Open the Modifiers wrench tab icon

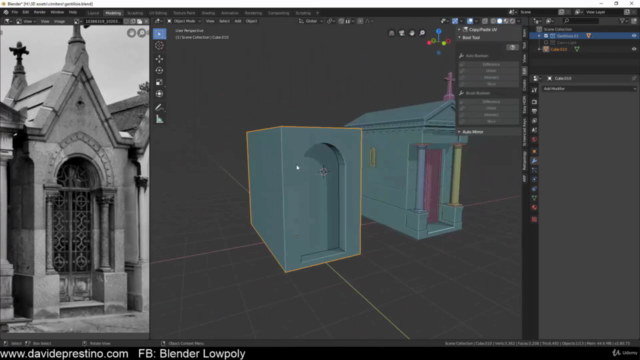[x=534, y=161]
